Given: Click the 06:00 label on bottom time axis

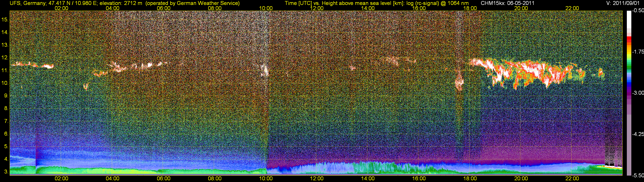Looking at the screenshot, I should 164,179.
